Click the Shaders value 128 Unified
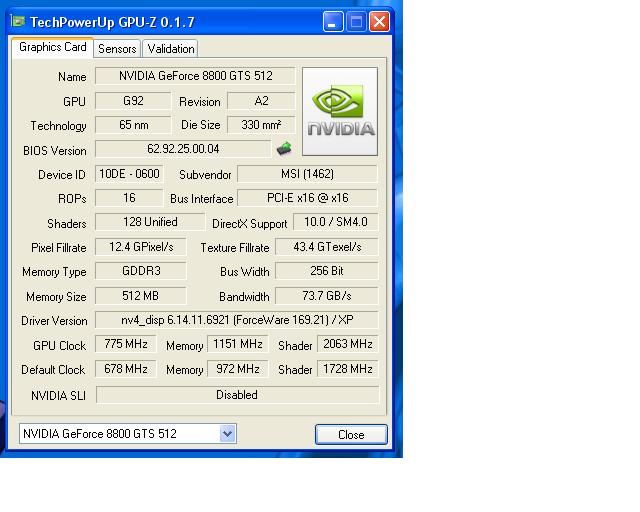The width and height of the screenshot is (640, 512). tap(150, 222)
